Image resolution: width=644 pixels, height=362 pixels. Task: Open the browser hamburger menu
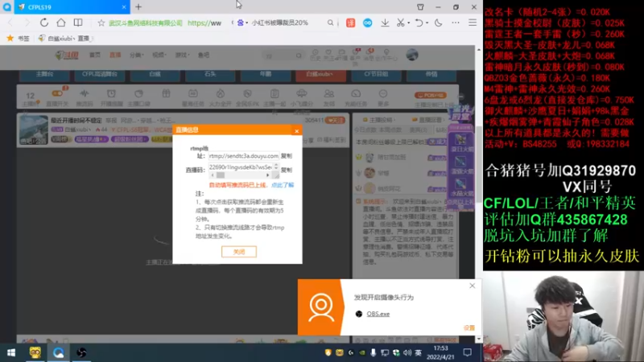pos(473,23)
